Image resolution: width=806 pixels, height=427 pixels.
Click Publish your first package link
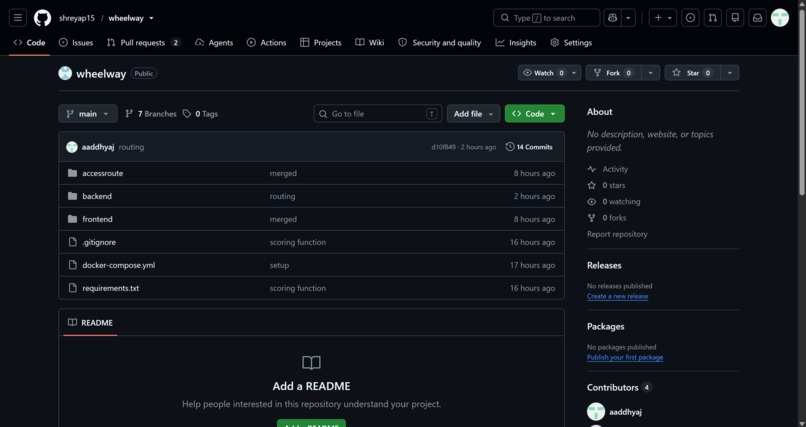click(x=625, y=358)
